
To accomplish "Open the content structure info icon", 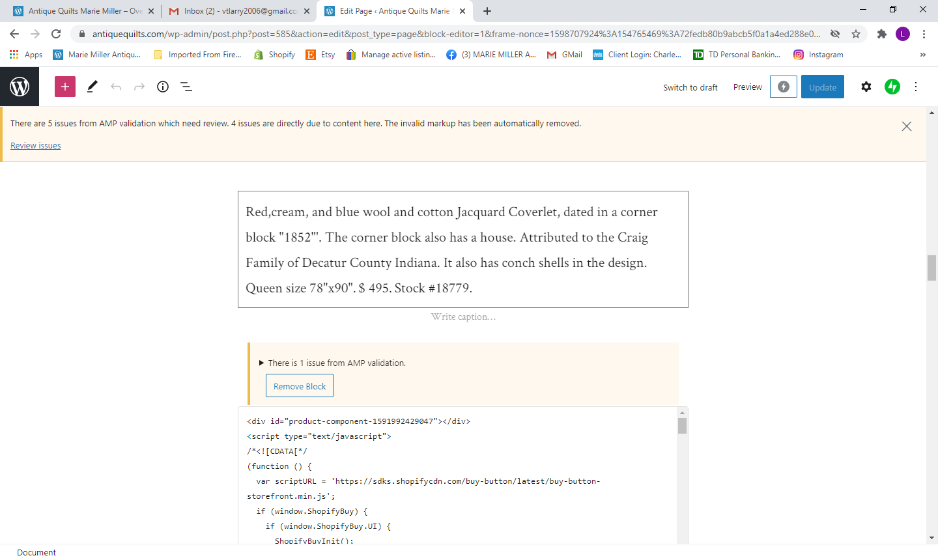I will tap(163, 87).
